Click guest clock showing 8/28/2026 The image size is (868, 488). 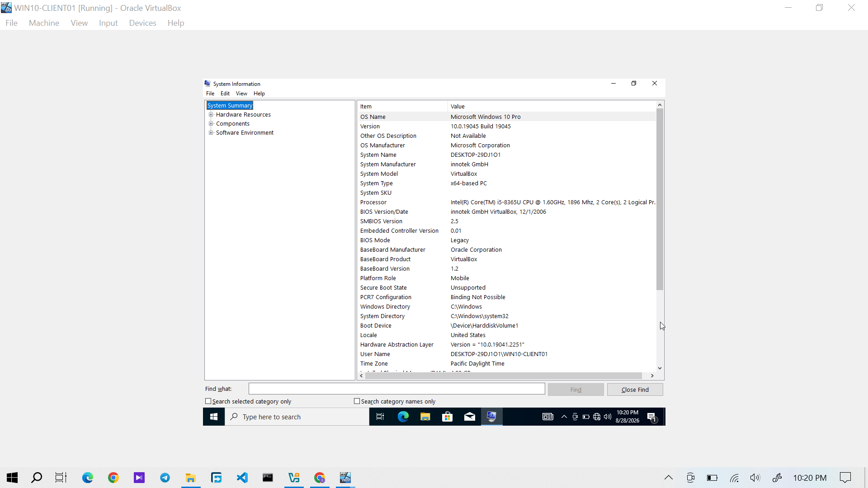click(x=627, y=417)
